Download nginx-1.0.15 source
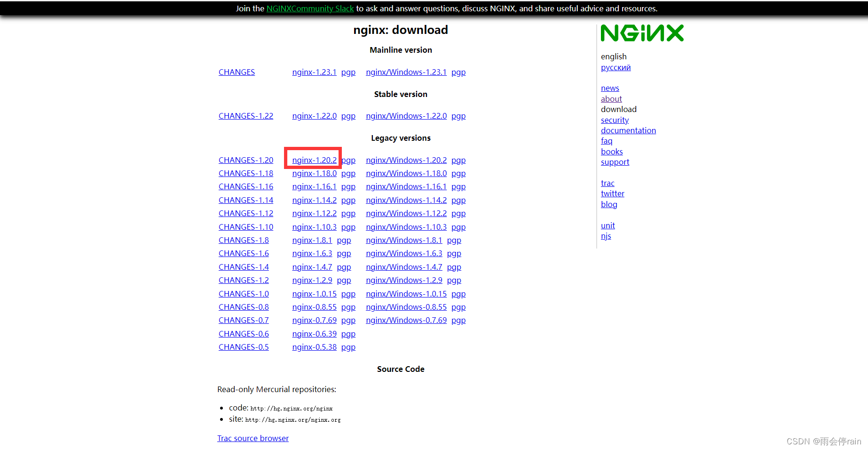This screenshot has height=450, width=868. (x=314, y=294)
